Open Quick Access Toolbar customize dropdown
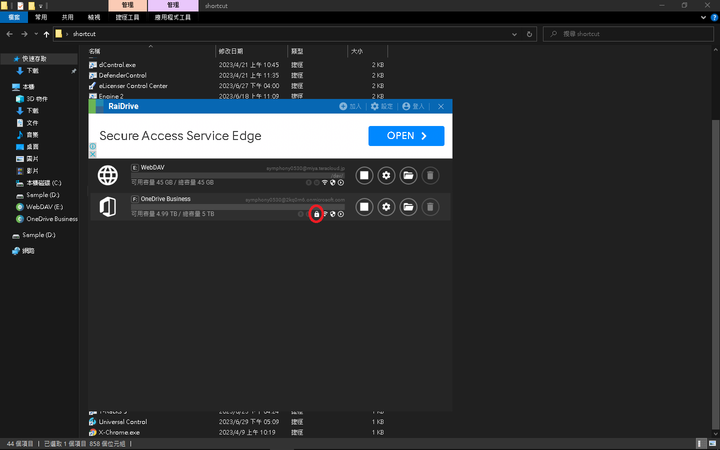Image resolution: width=720 pixels, height=450 pixels. point(41,6)
